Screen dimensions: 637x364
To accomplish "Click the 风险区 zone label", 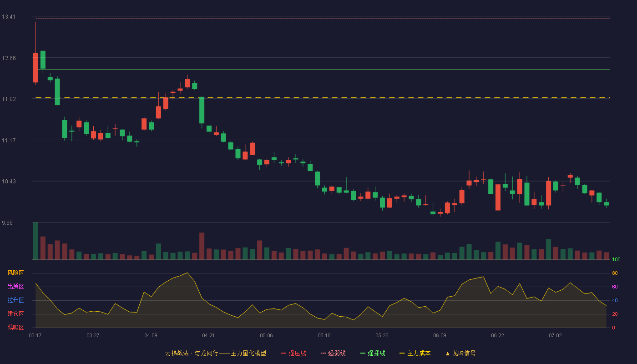I will [15, 273].
